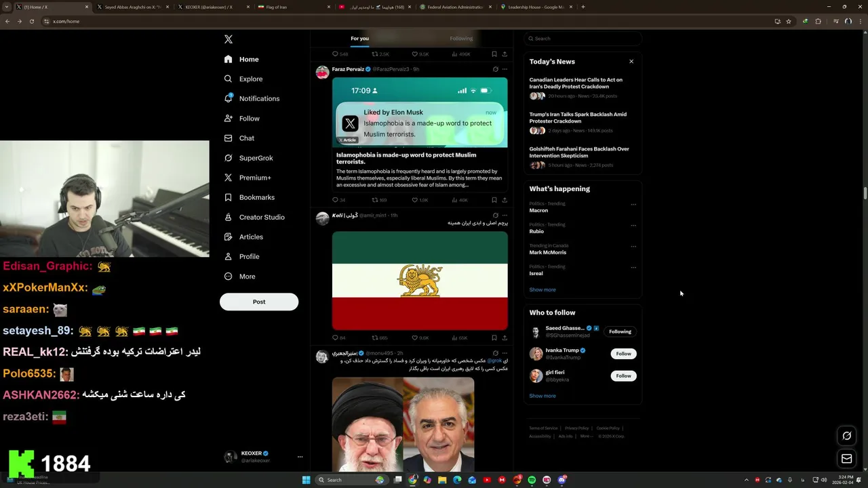Share Faraz Pervaiz's post
Viewport: 868px width, 488px height.
point(505,200)
